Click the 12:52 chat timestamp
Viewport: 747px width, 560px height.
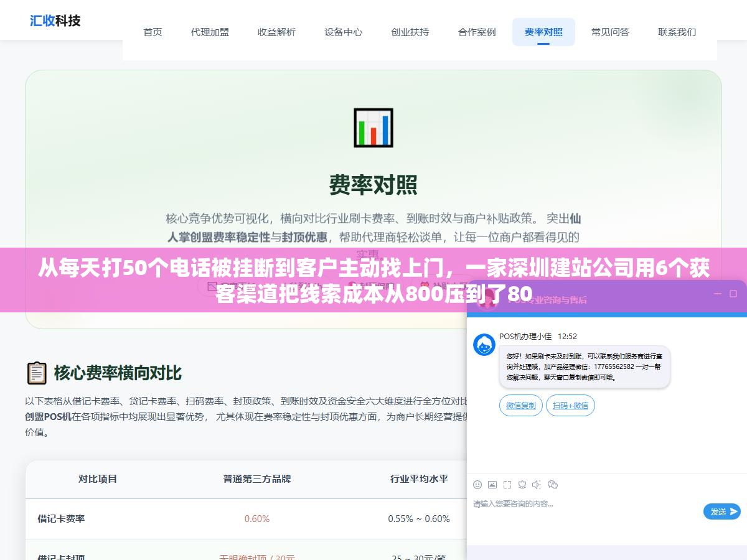[x=567, y=336]
